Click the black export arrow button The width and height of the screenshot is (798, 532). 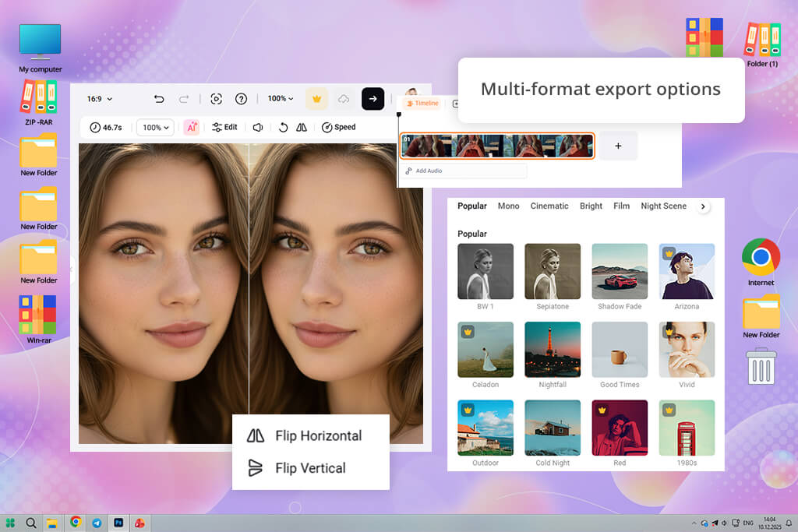(373, 99)
